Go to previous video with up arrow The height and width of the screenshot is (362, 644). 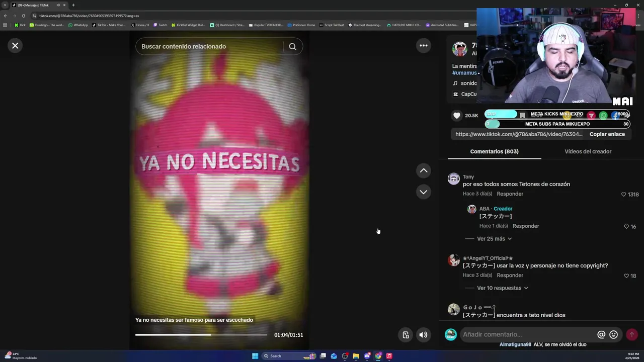click(424, 171)
